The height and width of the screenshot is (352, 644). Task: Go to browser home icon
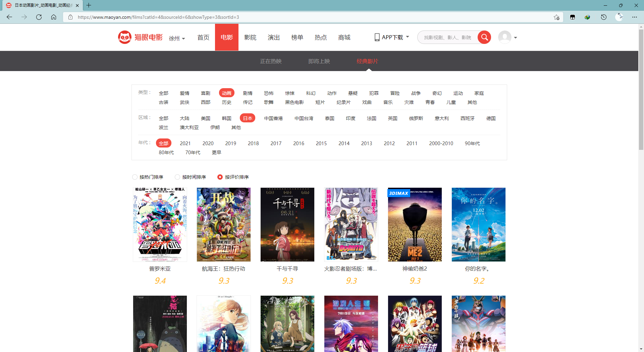[x=54, y=17]
